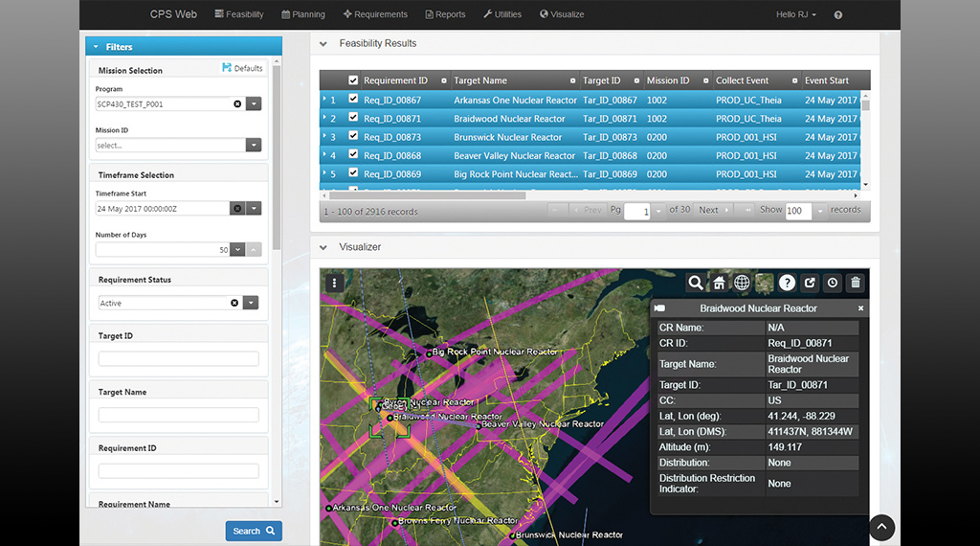The width and height of the screenshot is (980, 546).
Task: Open the Program dropdown arrow
Action: 254,103
